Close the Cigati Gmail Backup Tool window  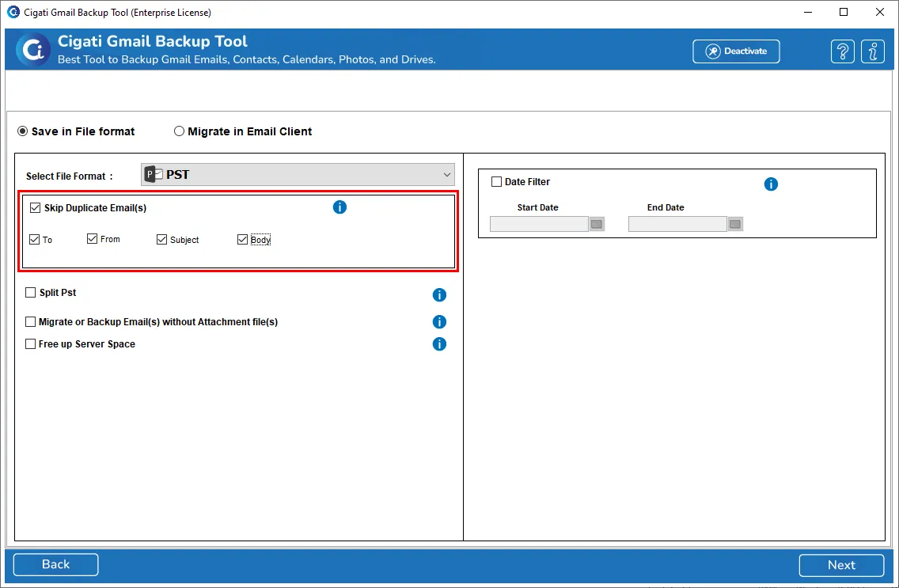(879, 12)
